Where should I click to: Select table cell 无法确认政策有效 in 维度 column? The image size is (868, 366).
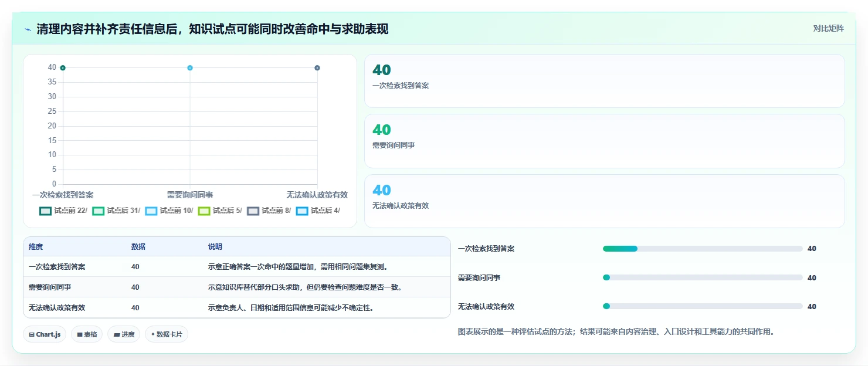(x=57, y=308)
